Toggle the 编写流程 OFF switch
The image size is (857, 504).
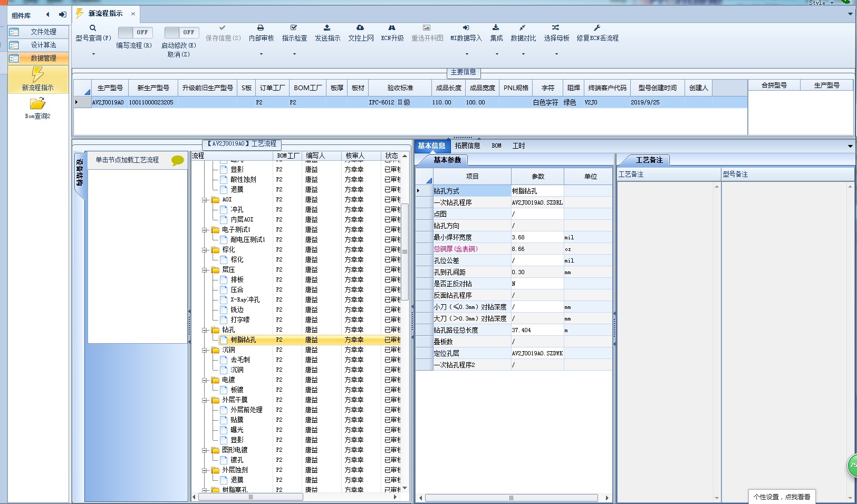[136, 32]
